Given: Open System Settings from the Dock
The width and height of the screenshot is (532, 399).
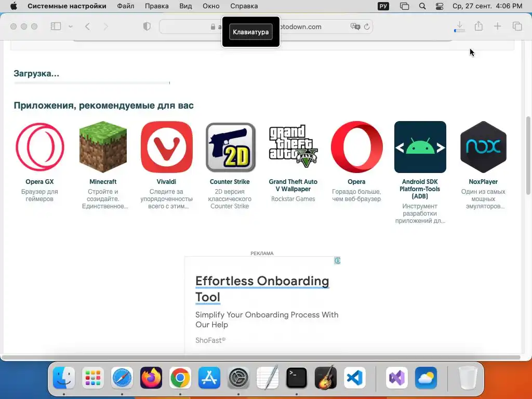Looking at the screenshot, I should [238, 378].
